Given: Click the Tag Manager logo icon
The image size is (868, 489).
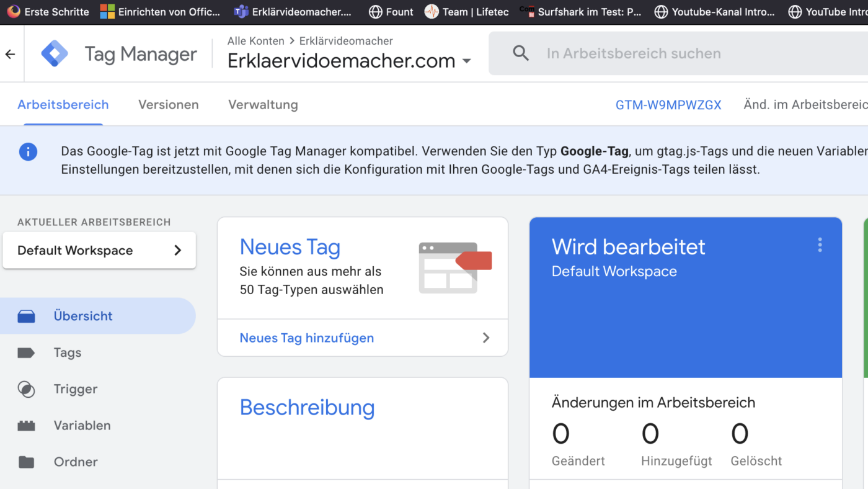Looking at the screenshot, I should pos(55,54).
